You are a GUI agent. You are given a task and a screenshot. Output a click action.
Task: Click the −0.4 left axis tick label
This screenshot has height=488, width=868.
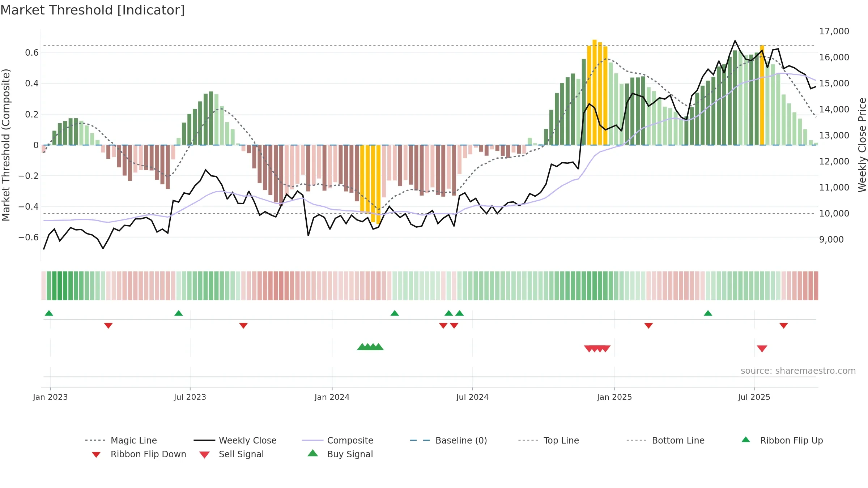point(29,207)
